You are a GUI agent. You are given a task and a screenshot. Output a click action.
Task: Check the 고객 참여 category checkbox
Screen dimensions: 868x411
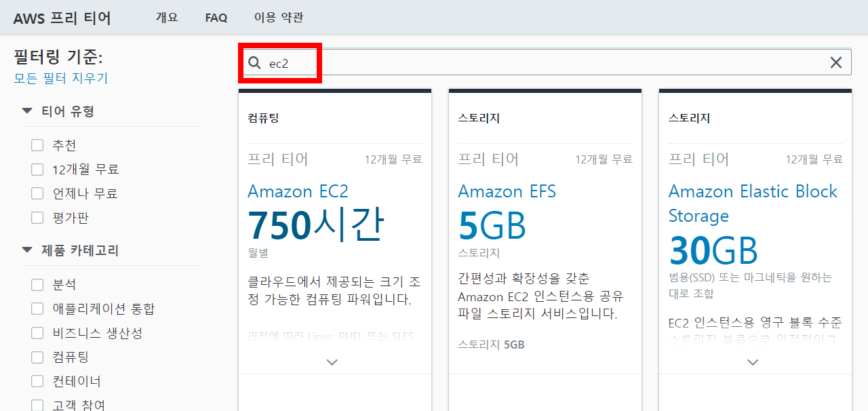point(37,405)
